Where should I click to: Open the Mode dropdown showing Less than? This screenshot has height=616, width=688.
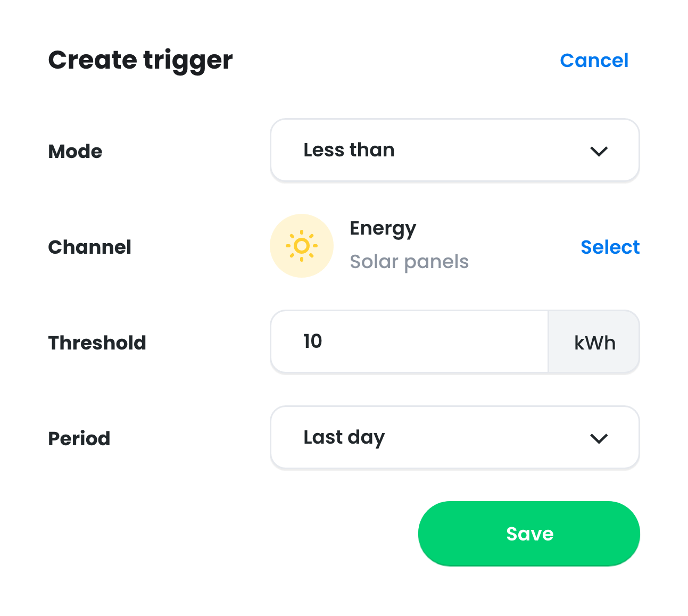tap(454, 151)
